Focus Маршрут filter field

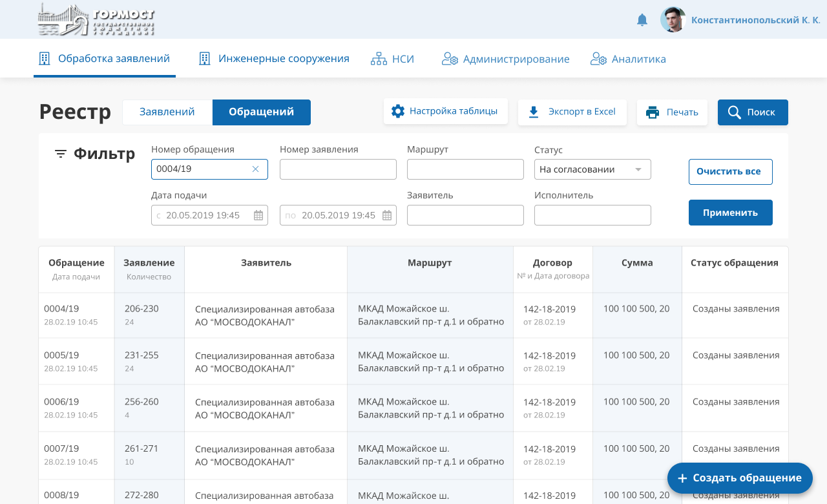point(465,169)
